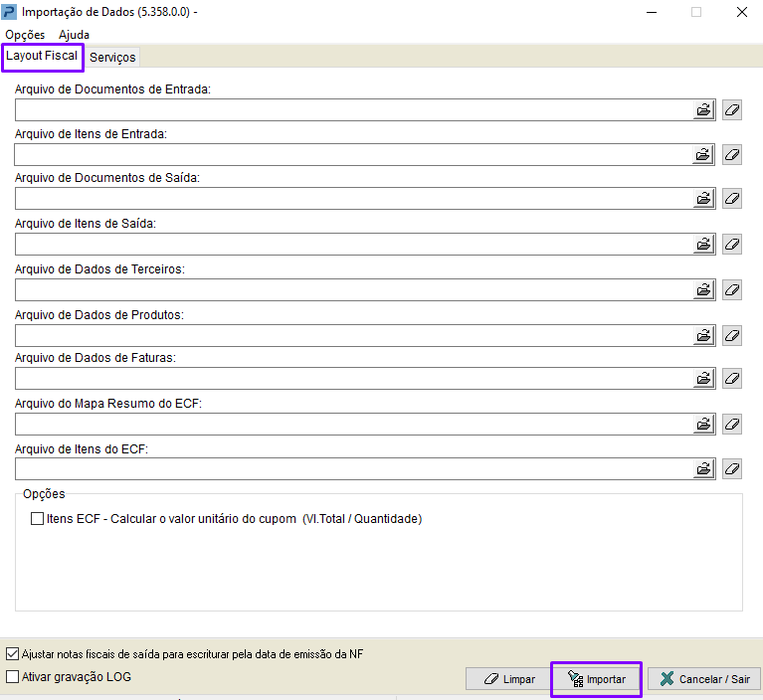The width and height of the screenshot is (763, 700).
Task: Focus the Arquivo de Itens do ECF input
Action: point(354,469)
